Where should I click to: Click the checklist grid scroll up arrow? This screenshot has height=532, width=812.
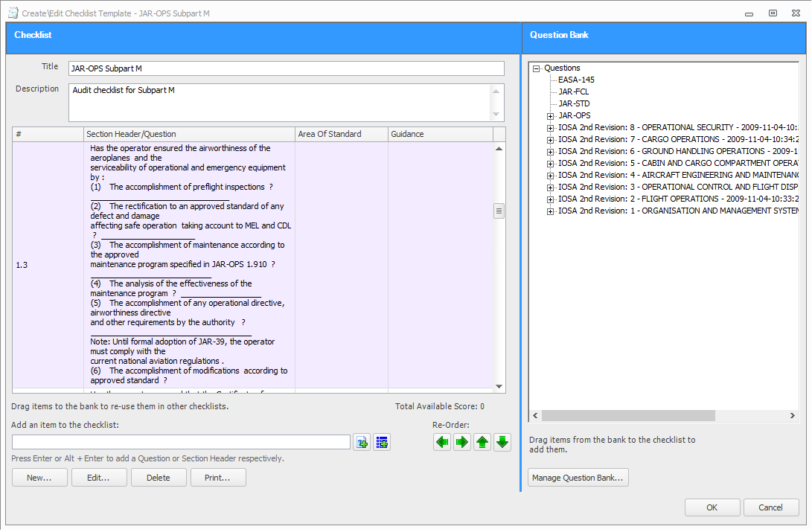point(499,149)
